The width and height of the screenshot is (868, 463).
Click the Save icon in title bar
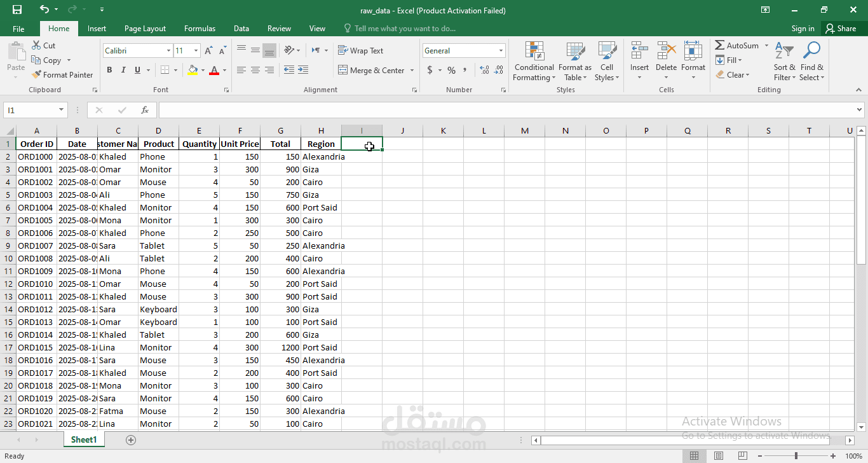(x=17, y=10)
